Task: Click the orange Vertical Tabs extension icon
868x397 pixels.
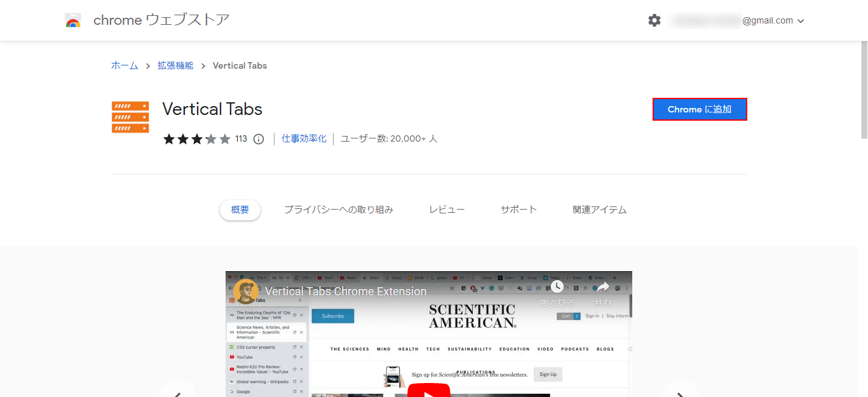Action: click(x=130, y=117)
